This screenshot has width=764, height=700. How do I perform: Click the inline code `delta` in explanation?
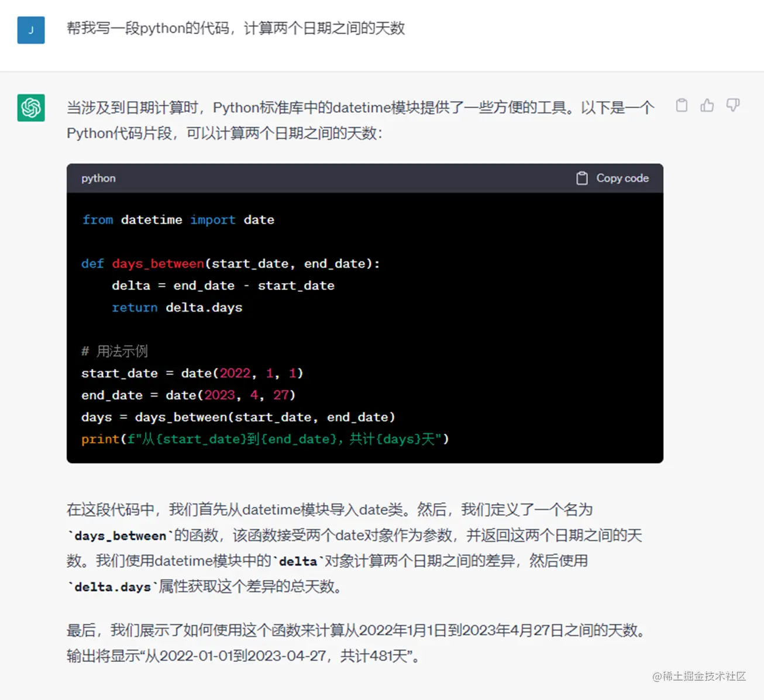(x=298, y=561)
